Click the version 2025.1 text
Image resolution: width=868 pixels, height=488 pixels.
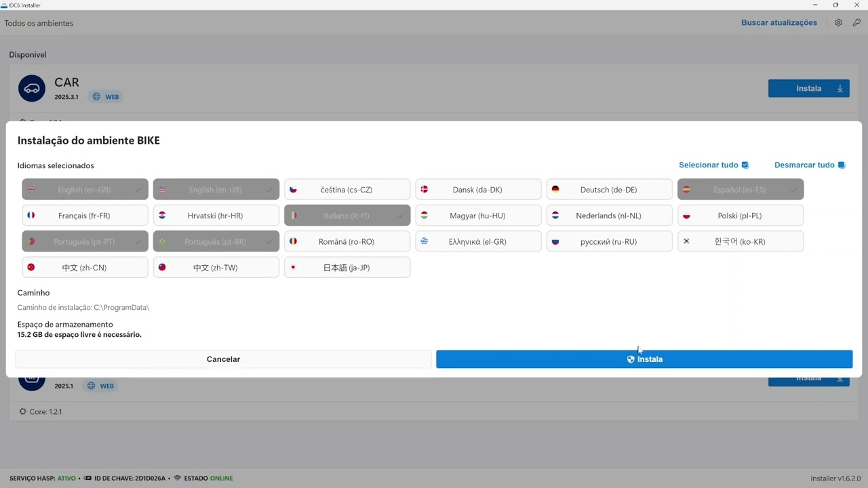pyautogui.click(x=64, y=386)
